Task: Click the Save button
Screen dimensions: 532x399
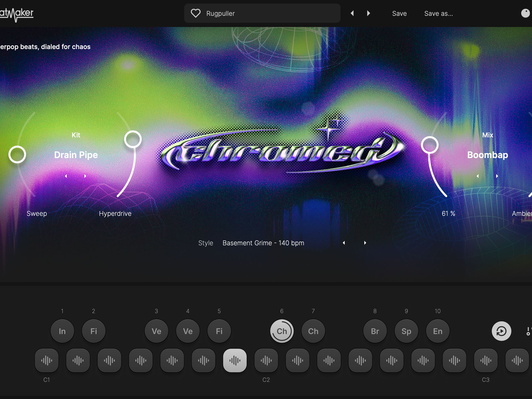Action: tap(399, 13)
